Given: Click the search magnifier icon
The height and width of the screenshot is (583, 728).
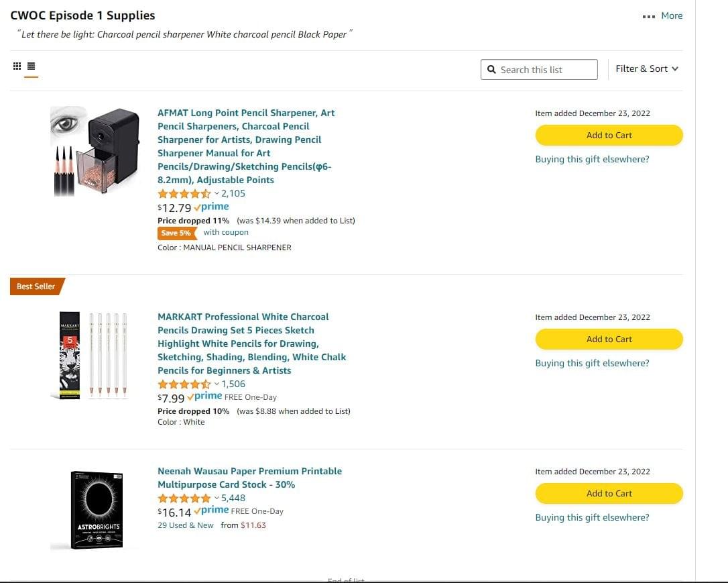Looking at the screenshot, I should click(491, 70).
